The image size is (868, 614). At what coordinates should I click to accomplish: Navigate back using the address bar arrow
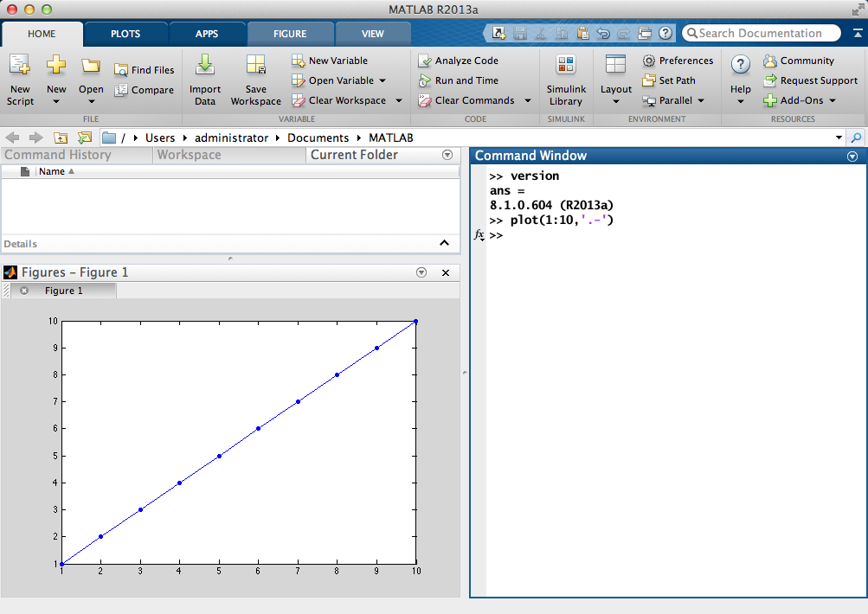click(x=12, y=138)
